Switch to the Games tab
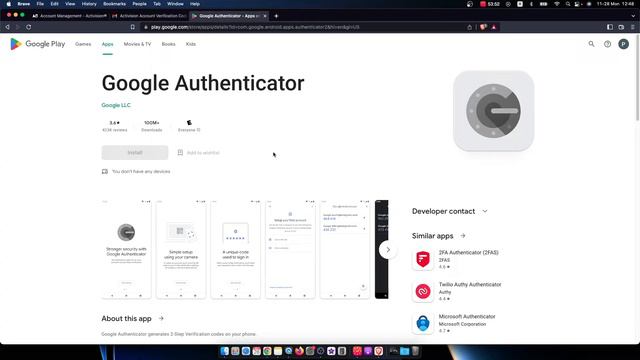Image resolution: width=640 pixels, height=360 pixels. pyautogui.click(x=83, y=44)
